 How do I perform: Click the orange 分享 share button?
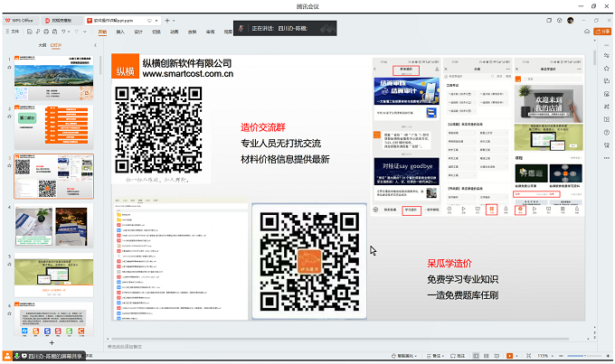point(602,32)
